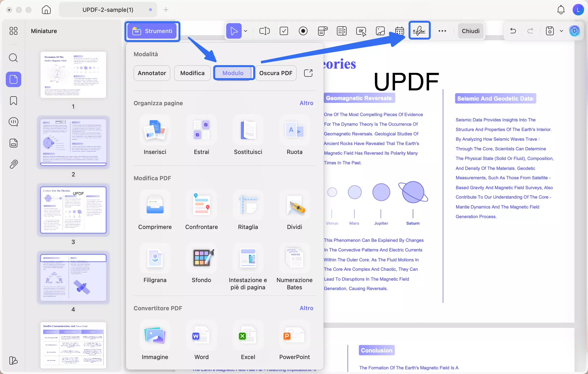Click the Chiudi button

470,31
